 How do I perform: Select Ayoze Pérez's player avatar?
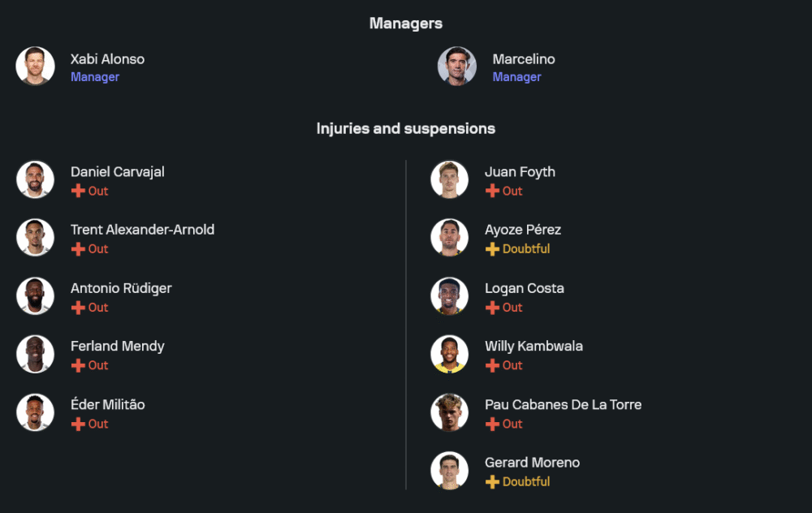[x=449, y=238]
